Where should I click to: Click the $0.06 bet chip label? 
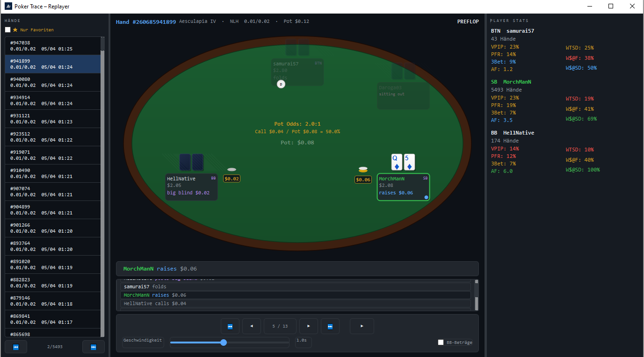pyautogui.click(x=363, y=180)
